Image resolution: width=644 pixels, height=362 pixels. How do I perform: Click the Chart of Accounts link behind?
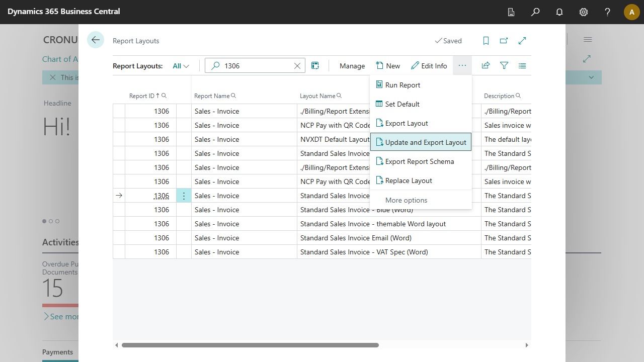coord(60,59)
